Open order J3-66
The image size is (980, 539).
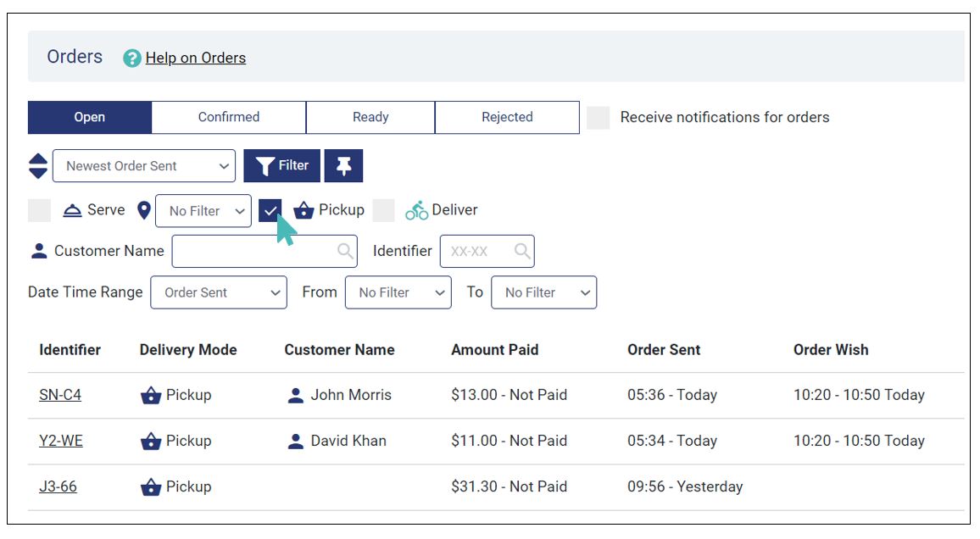58,486
